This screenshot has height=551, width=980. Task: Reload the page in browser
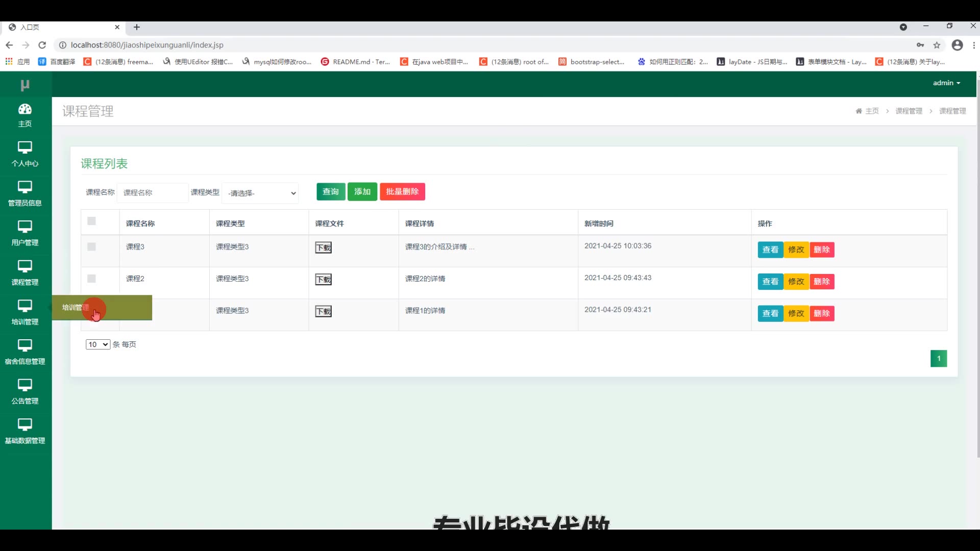click(x=42, y=45)
